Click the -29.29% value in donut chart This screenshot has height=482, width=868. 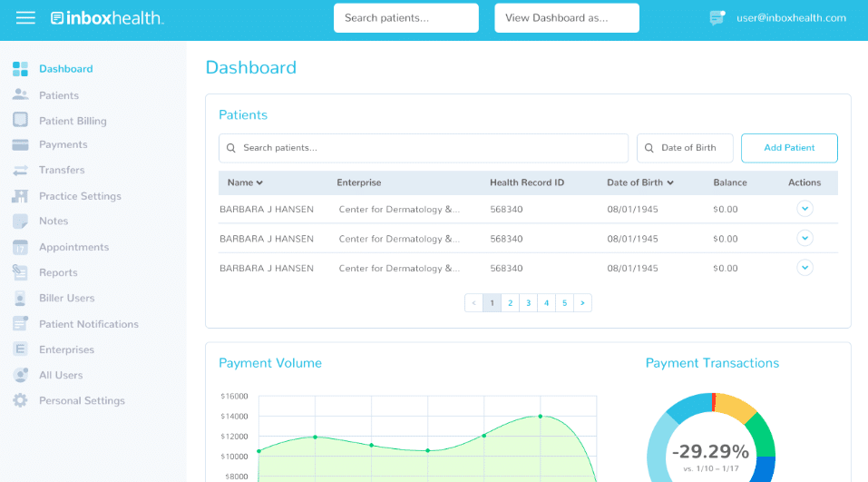pos(711,451)
